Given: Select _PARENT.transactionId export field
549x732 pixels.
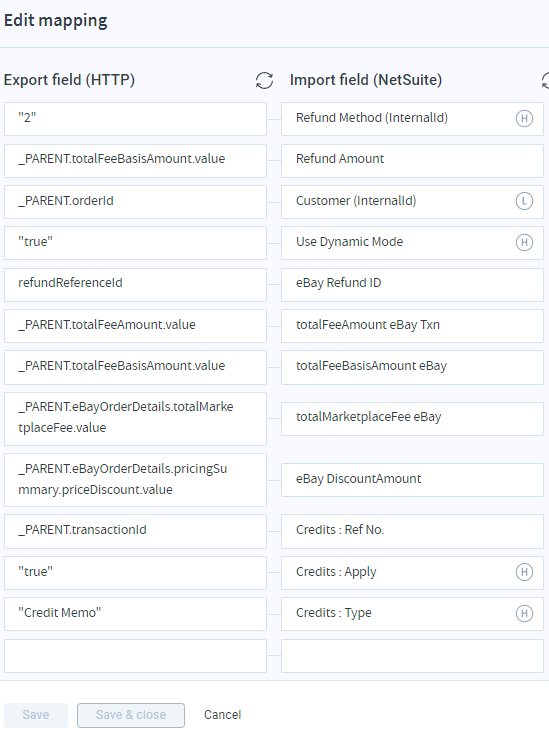Looking at the screenshot, I should pyautogui.click(x=135, y=531).
